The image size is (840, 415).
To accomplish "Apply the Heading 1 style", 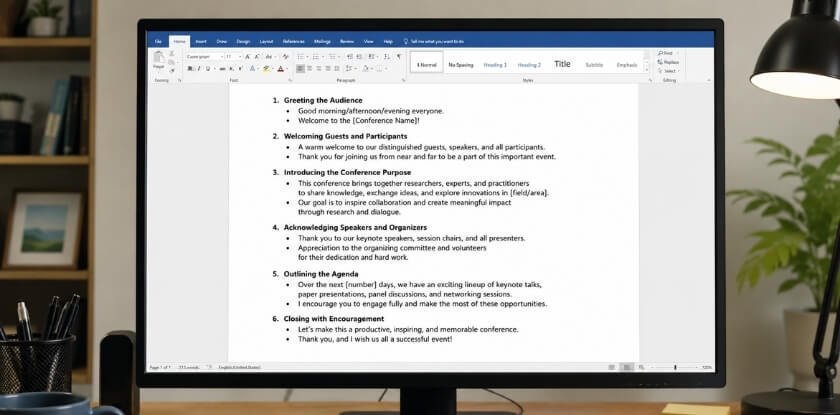I will [495, 65].
